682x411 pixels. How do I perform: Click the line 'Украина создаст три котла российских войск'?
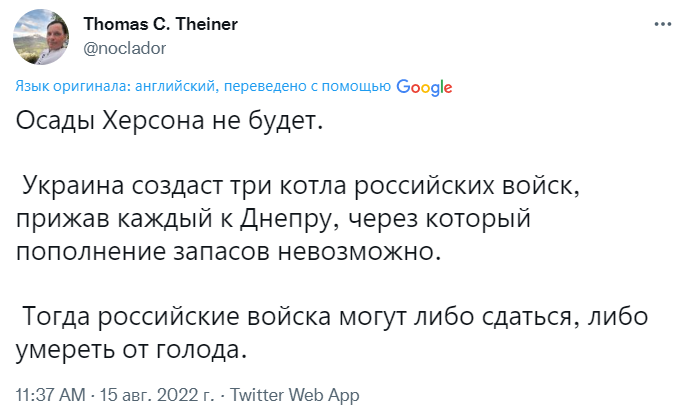[x=300, y=186]
